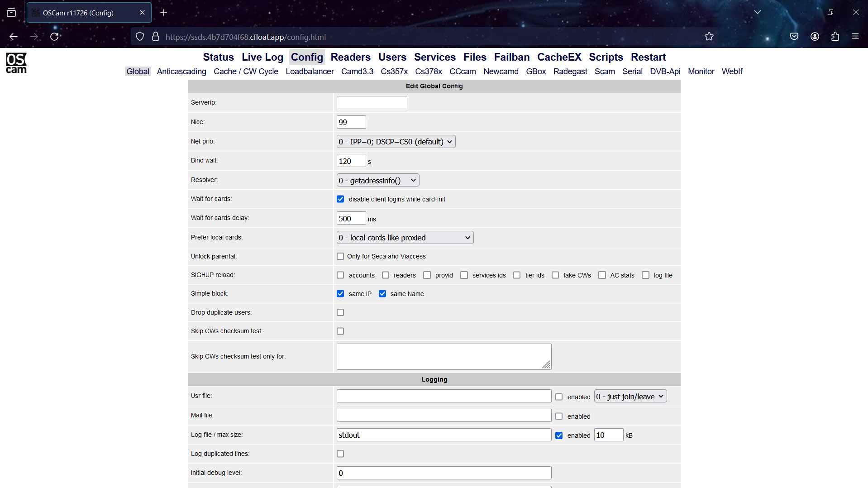Screen dimensions: 868x488
Task: Check SIGHUP reload services ids checkbox
Action: (464, 275)
